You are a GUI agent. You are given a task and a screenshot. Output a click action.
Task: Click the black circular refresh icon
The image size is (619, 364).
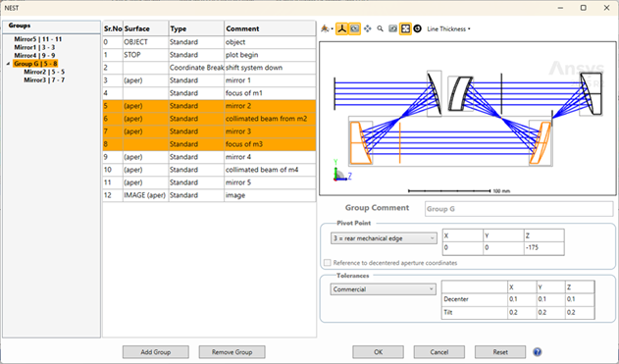[418, 28]
